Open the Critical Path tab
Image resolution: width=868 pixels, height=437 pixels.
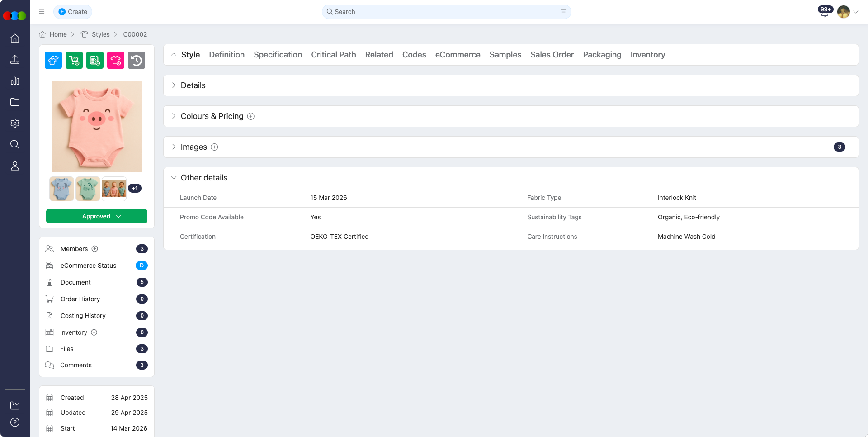coord(333,54)
